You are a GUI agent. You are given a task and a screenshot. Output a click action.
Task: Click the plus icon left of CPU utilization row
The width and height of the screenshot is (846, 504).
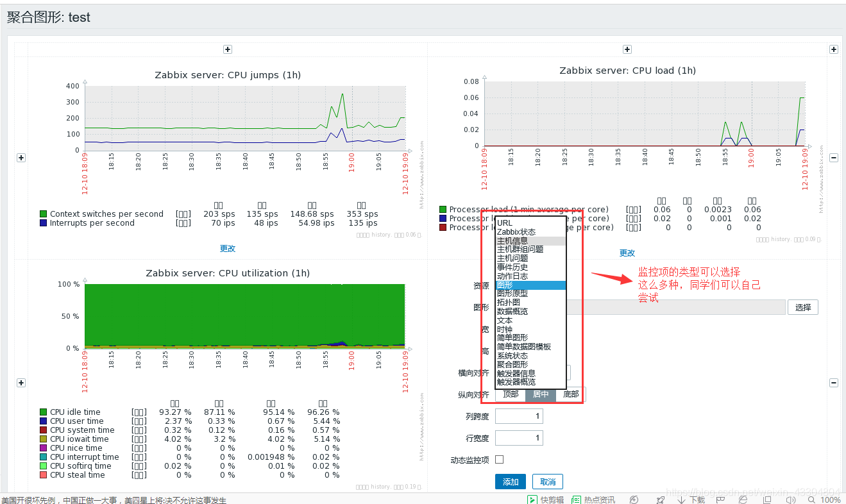click(21, 383)
